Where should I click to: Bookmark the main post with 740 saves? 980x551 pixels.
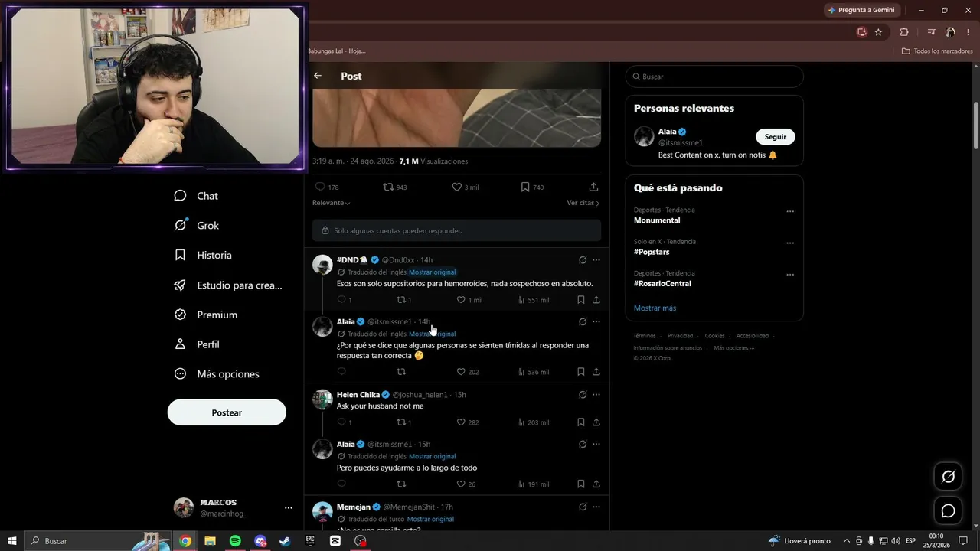click(532, 187)
